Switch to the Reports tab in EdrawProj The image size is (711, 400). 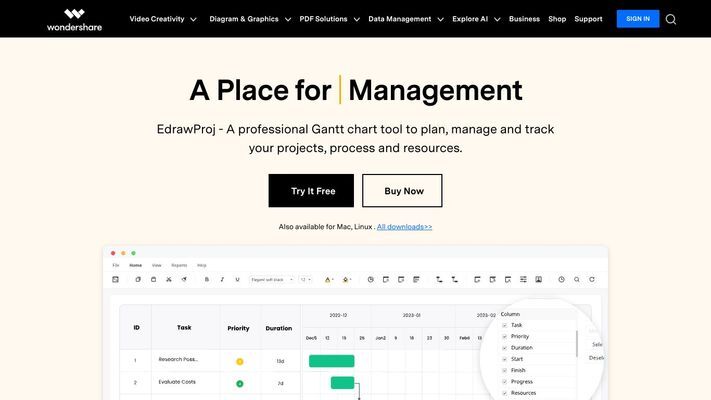click(x=179, y=265)
